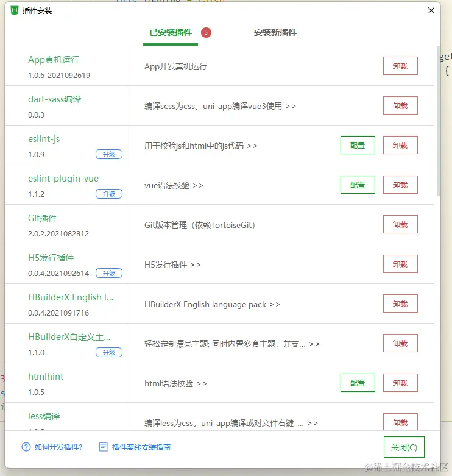Uninstall the eslint-plugin-vue plugin
This screenshot has width=452, height=476.
pyautogui.click(x=400, y=185)
